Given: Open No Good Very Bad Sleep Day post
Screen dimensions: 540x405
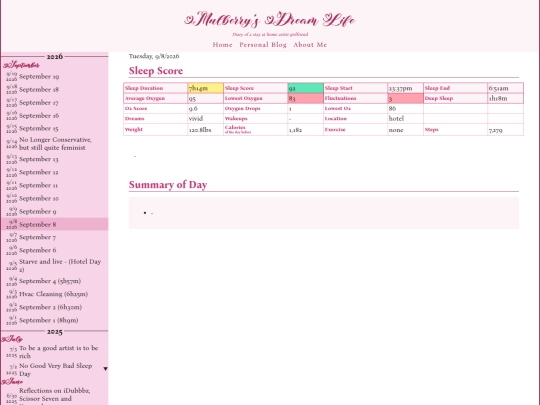Looking at the screenshot, I should tap(55, 370).
